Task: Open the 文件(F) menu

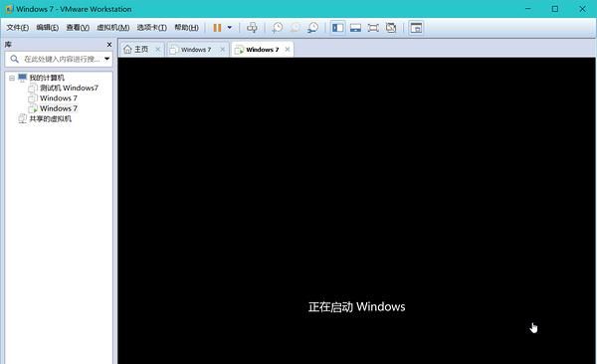Action: [x=18, y=28]
